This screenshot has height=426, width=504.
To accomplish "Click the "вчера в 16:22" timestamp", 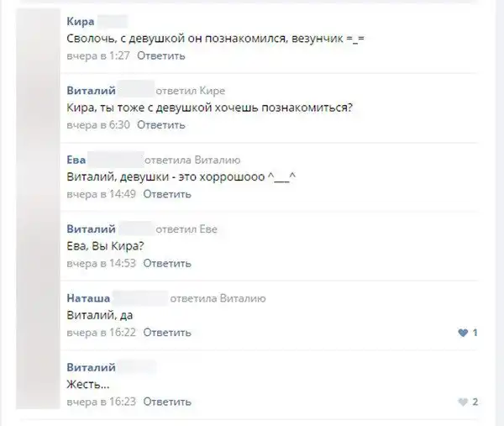I will (101, 333).
